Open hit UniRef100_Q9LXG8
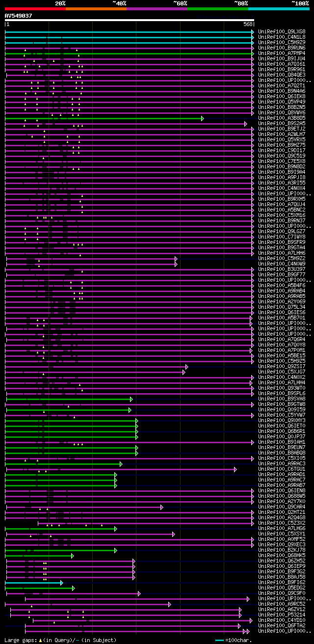Image resolution: width=314 pixels, height=644 pixels. click(x=282, y=31)
